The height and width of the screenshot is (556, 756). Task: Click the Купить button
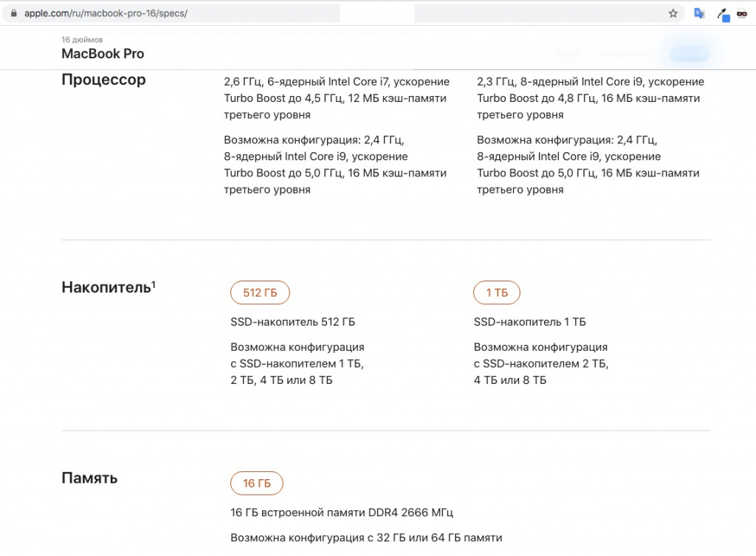689,52
